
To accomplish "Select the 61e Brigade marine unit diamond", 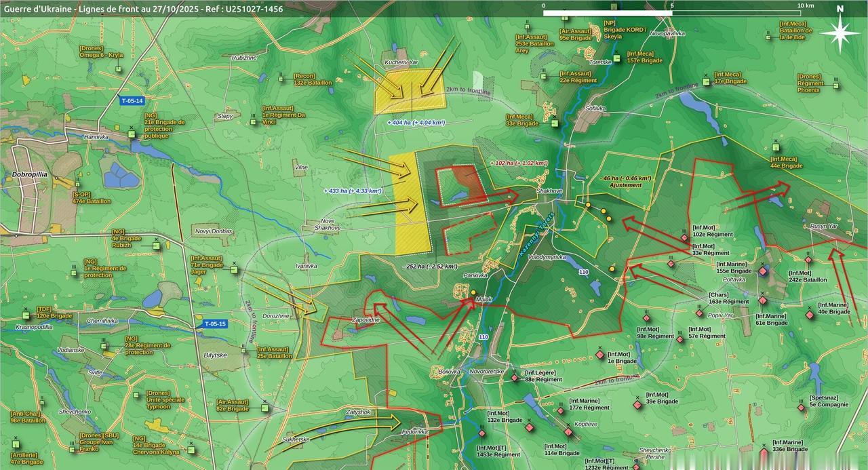I will pos(763,300).
